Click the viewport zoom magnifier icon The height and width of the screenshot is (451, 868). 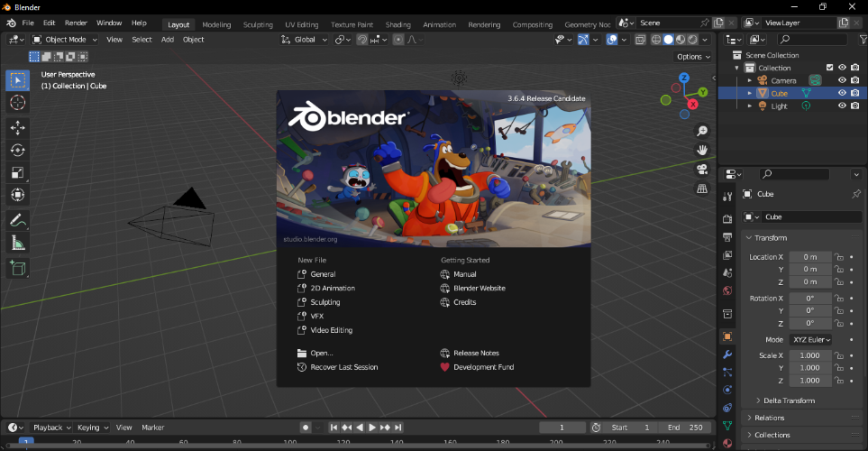pos(702,131)
